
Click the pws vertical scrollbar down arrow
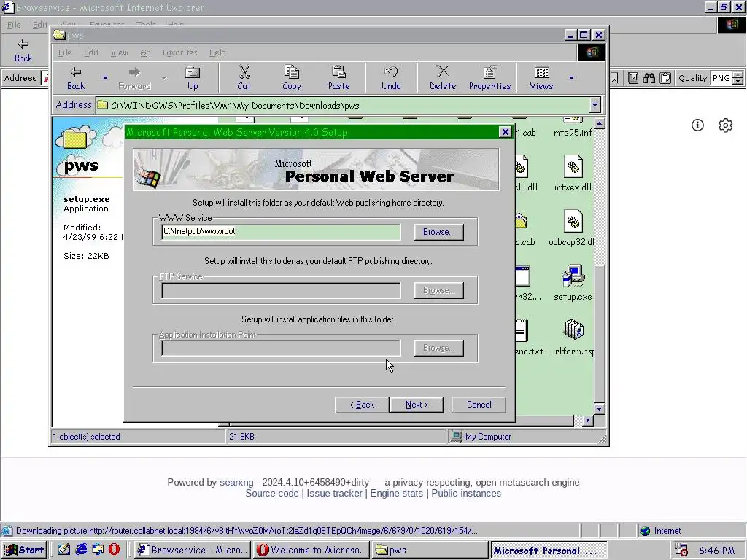pos(600,408)
